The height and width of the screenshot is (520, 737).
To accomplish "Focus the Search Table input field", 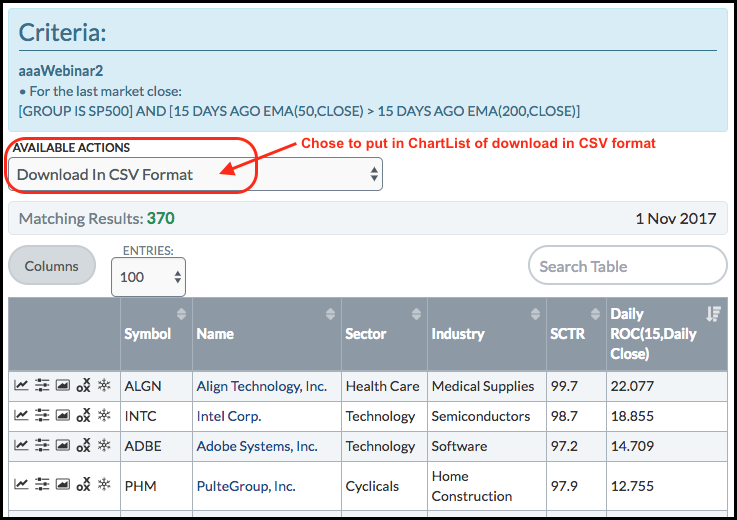I will (x=627, y=266).
